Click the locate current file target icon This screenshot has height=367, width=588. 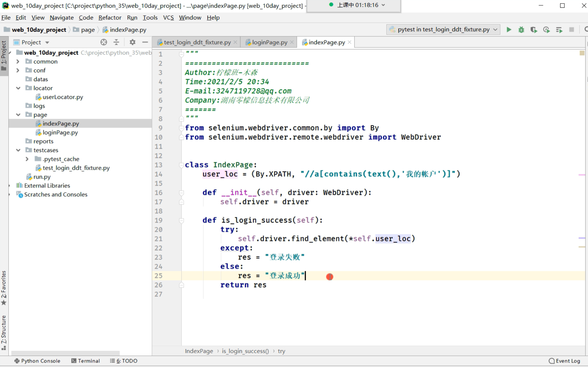pos(103,42)
